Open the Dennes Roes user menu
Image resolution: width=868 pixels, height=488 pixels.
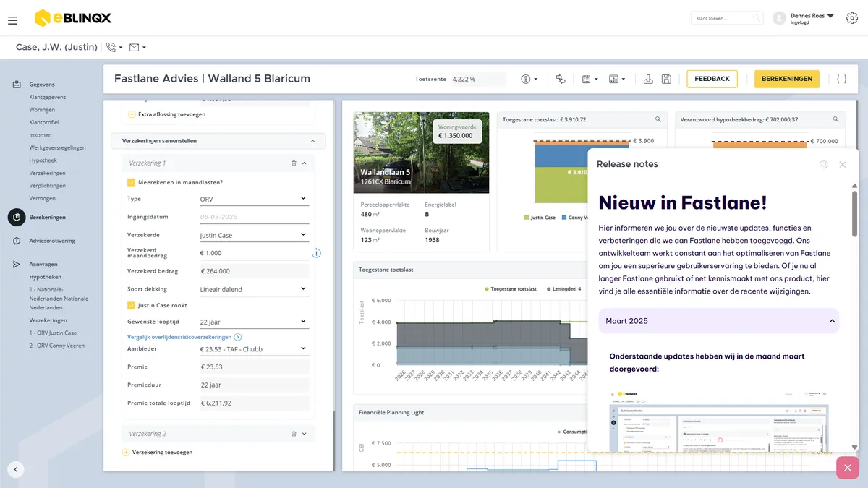tap(812, 18)
